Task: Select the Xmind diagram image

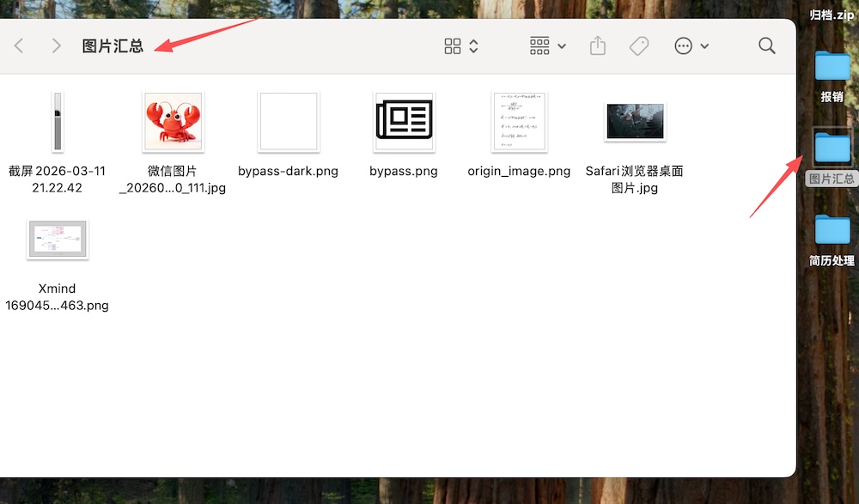Action: (57, 239)
